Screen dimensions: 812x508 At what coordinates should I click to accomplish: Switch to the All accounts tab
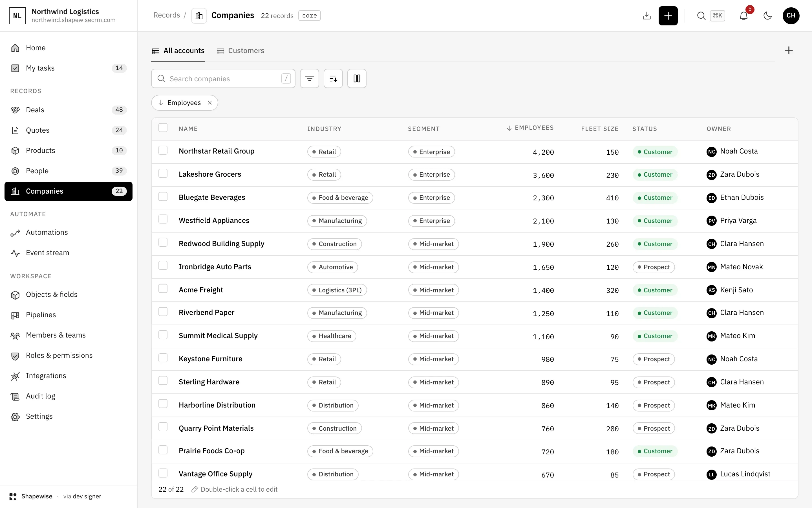(x=178, y=51)
